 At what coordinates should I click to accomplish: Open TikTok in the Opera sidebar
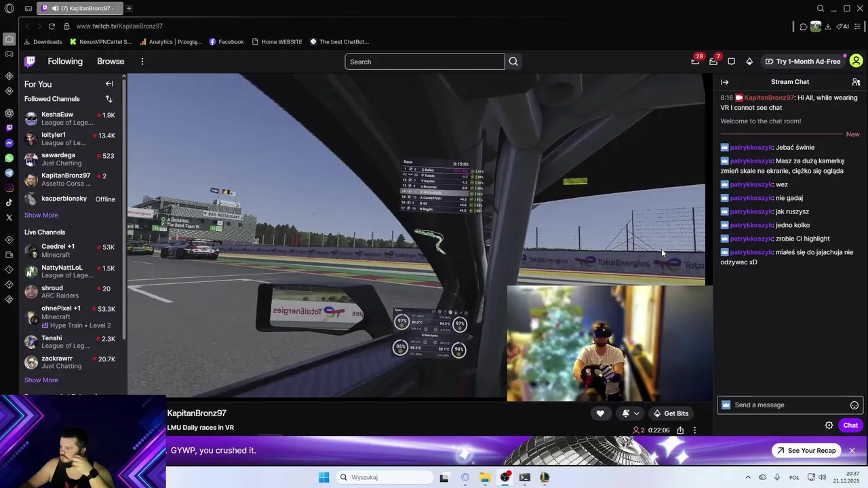coord(9,203)
